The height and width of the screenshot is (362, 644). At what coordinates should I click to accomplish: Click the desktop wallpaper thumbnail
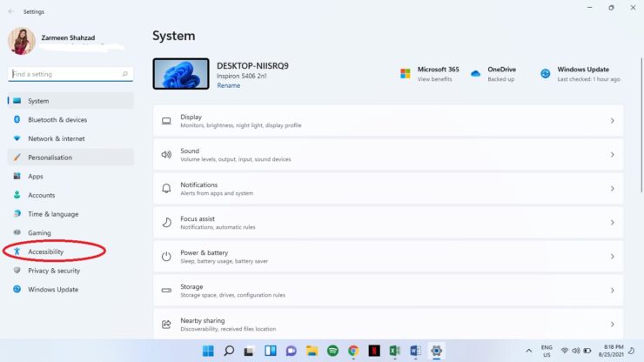(x=181, y=74)
